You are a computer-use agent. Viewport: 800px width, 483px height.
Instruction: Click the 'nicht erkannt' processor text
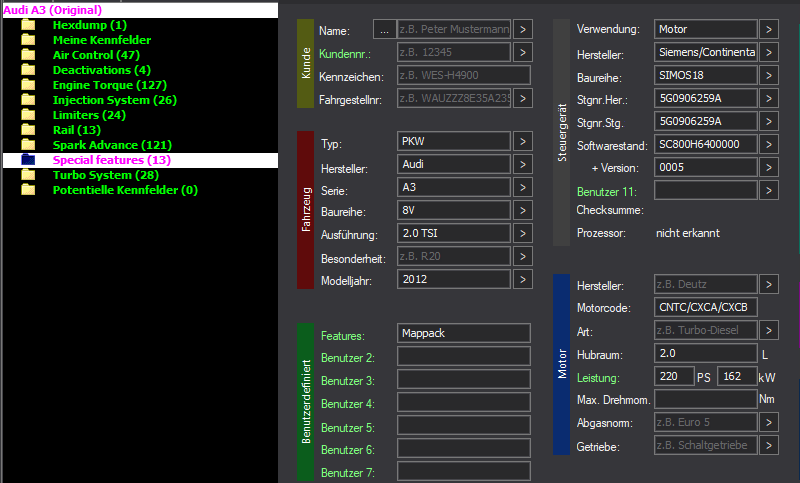(x=688, y=233)
